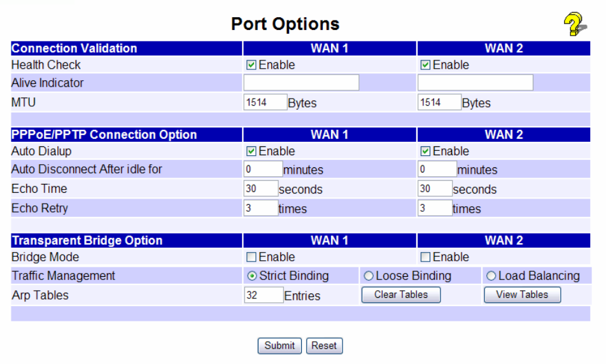Viewport: 606px width, 364px height.
Task: Toggle WAN 2 Health Check Enable checkbox
Action: click(426, 65)
